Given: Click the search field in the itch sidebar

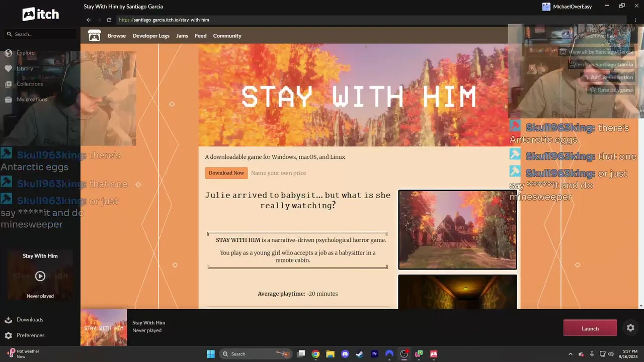Looking at the screenshot, I should click(x=40, y=34).
